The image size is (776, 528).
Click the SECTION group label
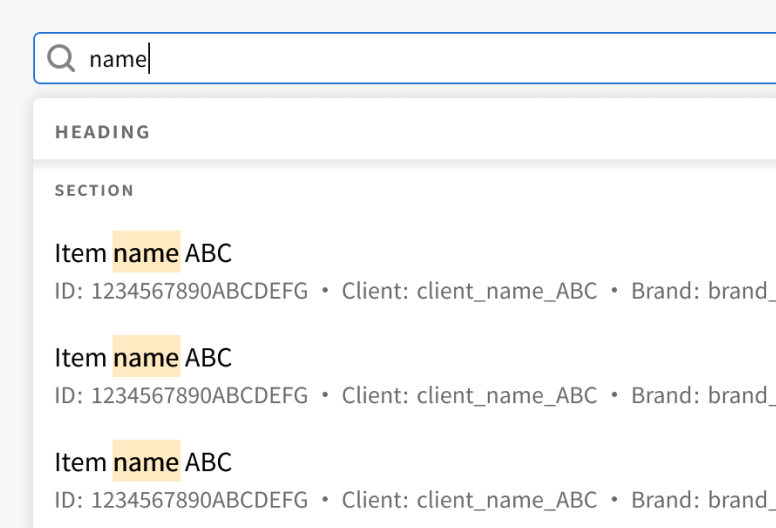94,190
